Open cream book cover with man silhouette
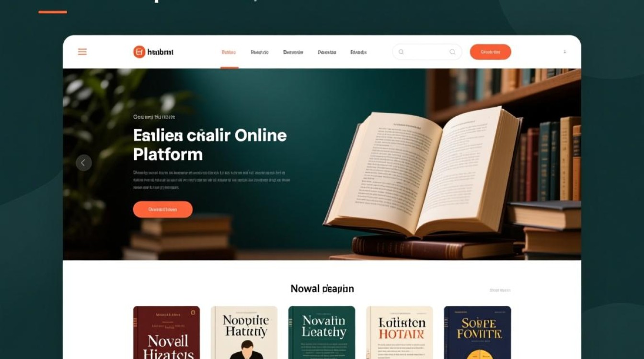 coord(244,333)
